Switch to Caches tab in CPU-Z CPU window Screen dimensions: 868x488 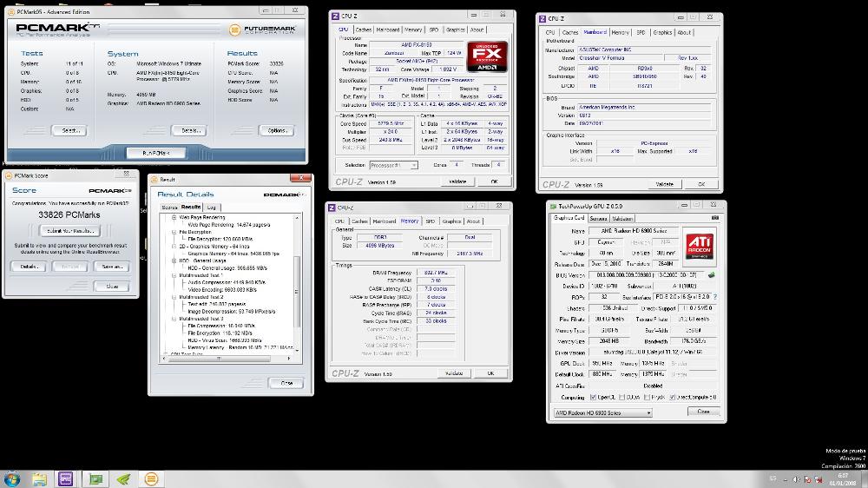coord(363,30)
